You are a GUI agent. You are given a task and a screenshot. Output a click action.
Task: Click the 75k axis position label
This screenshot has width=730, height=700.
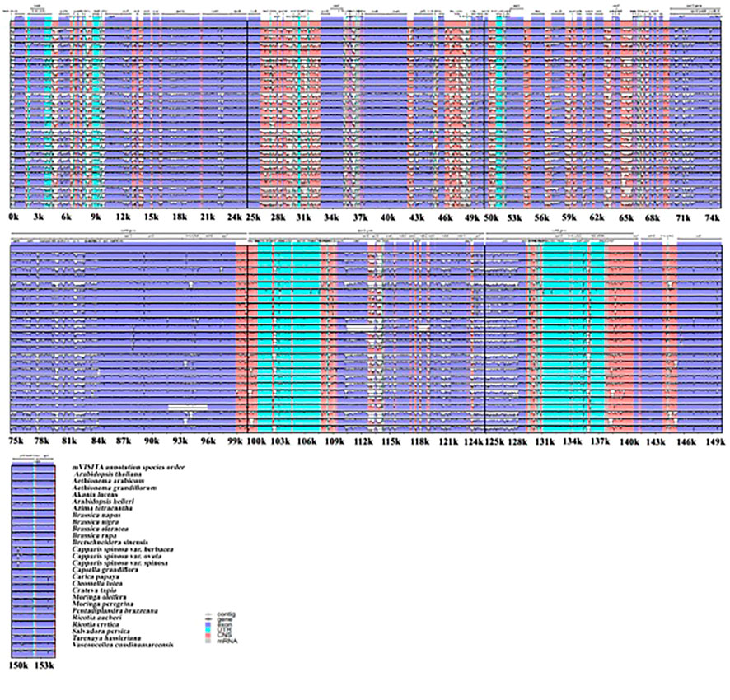[17, 441]
